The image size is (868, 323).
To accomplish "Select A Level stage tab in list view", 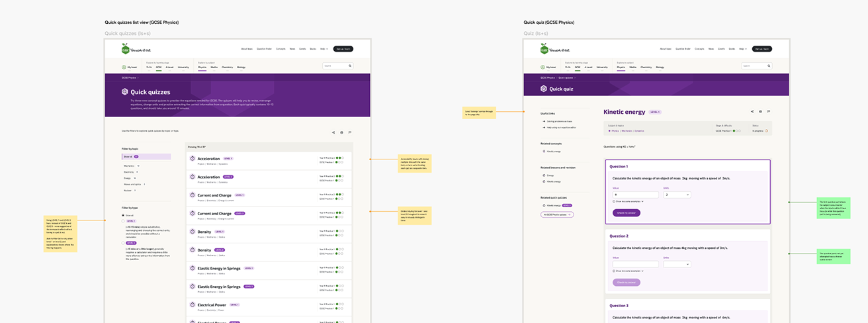I will click(169, 68).
